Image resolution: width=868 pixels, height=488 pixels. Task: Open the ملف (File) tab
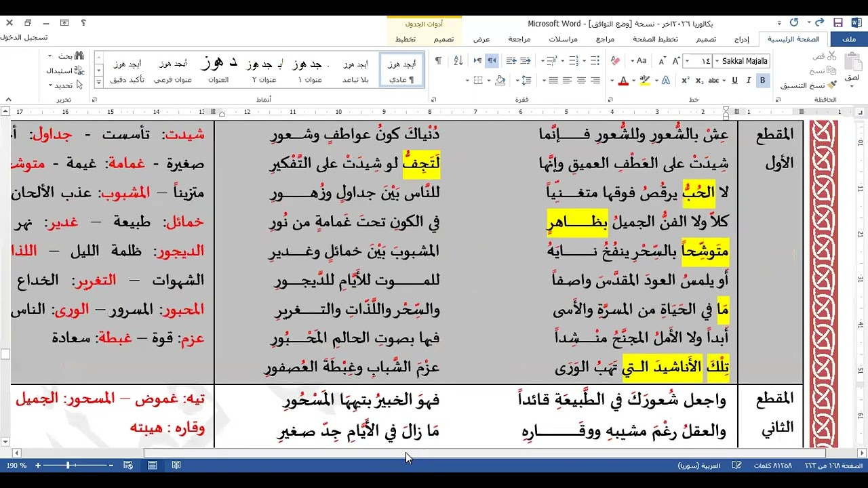(849, 39)
